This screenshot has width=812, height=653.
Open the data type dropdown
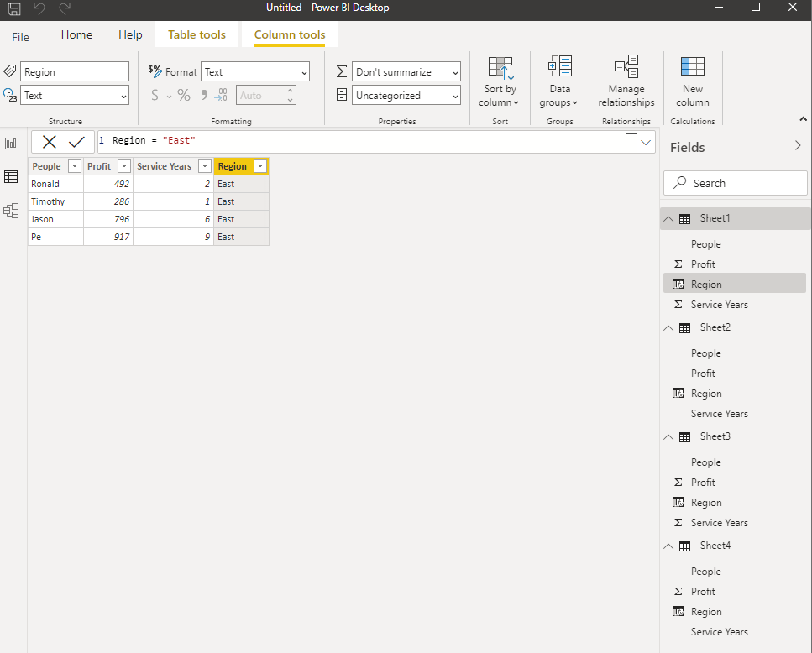point(75,95)
